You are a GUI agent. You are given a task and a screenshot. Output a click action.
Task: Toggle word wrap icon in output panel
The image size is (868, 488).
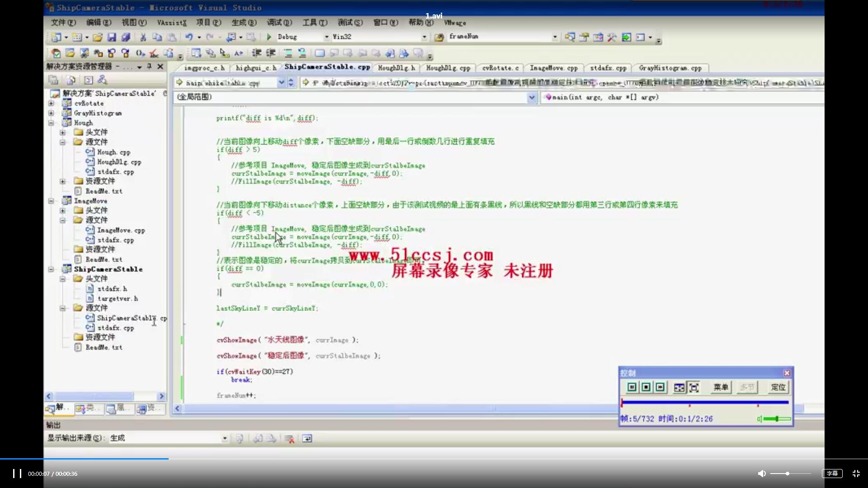tap(307, 438)
